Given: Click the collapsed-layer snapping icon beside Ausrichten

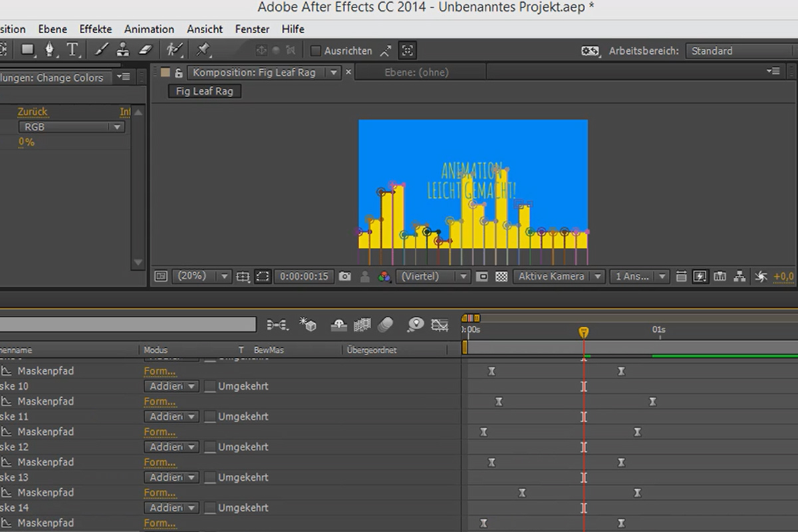Looking at the screenshot, I should (407, 51).
